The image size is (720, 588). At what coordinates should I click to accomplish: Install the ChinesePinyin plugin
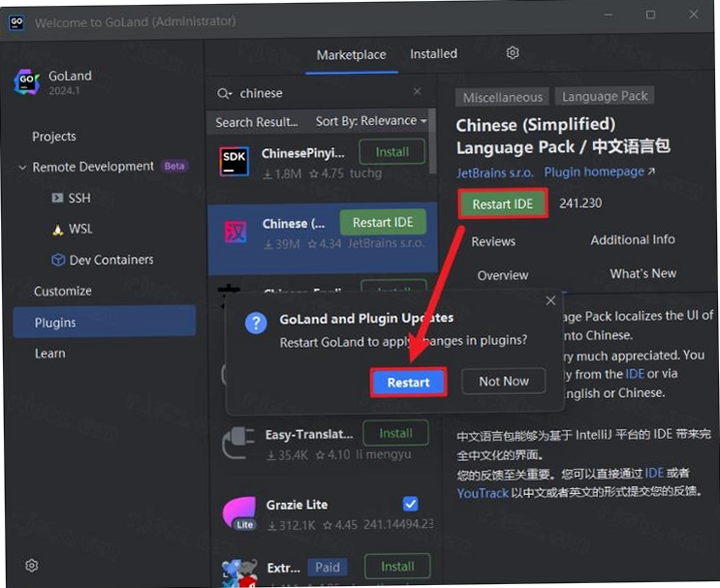[x=392, y=152]
